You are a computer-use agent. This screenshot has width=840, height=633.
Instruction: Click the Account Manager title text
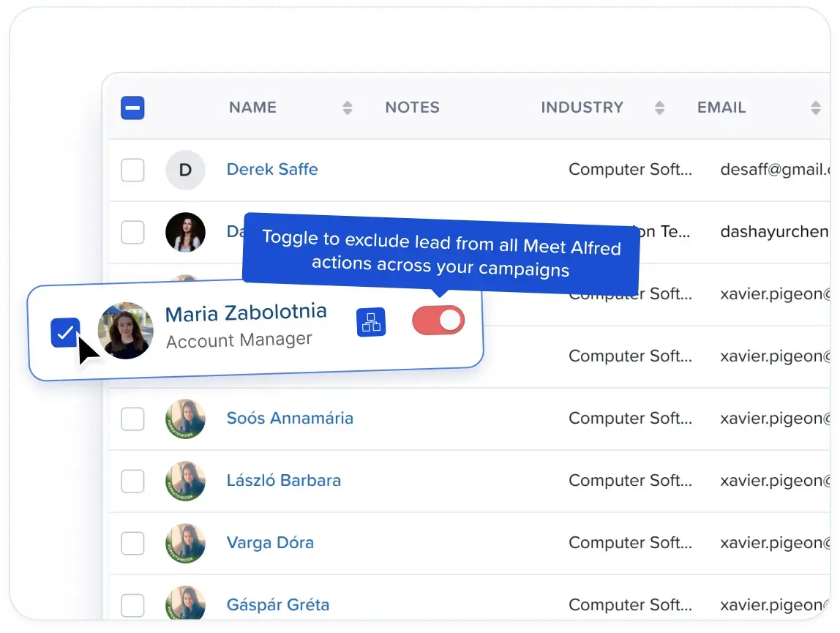[239, 340]
